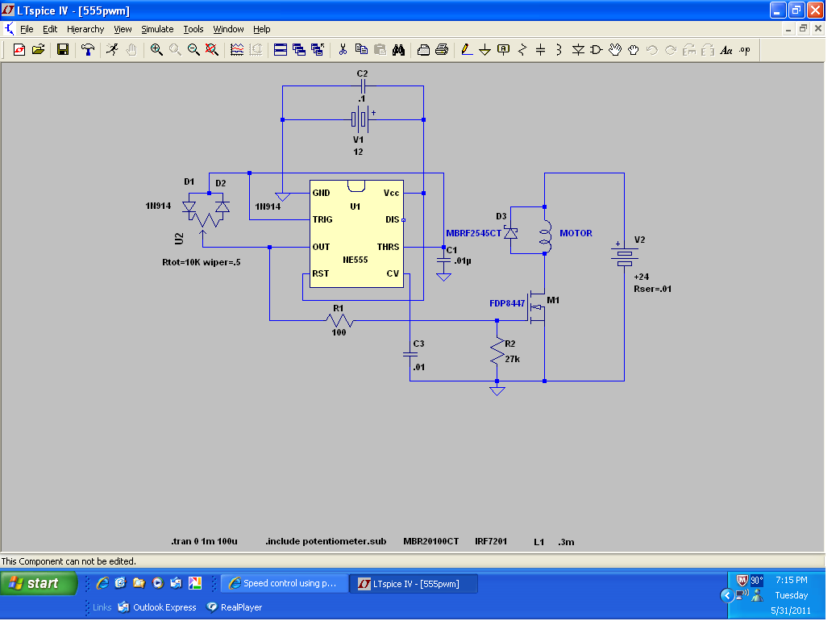Click the New Schematic toolbar icon
Viewport: 840px width, 621px height.
(x=19, y=50)
